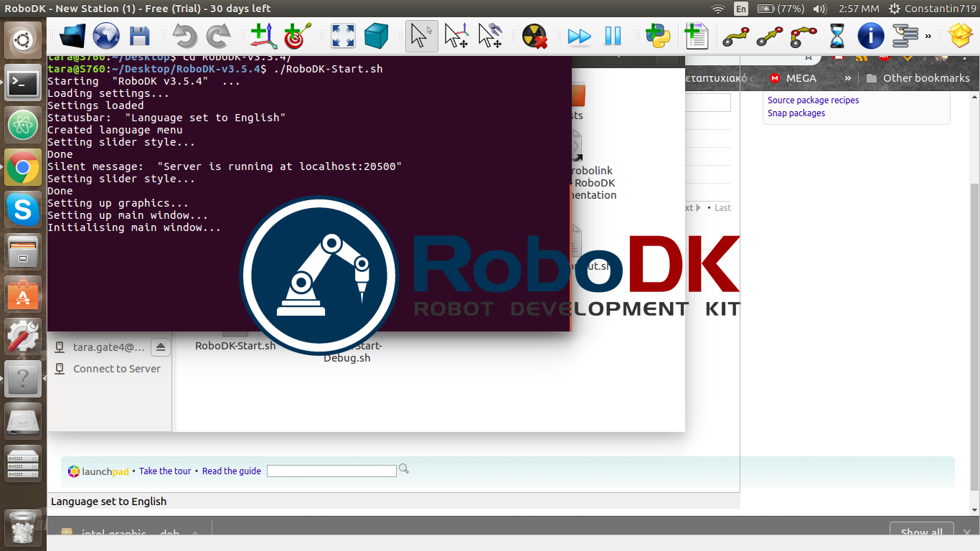
Task: Expand hidden toolbar items chevron
Action: click(928, 35)
